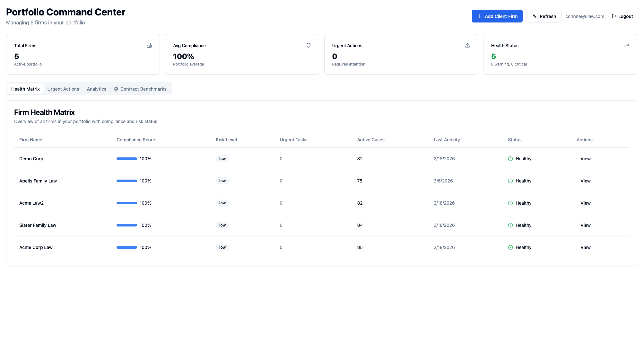Click the low risk badge for Acme Corp Law
The width and height of the screenshot is (644, 337).
click(x=222, y=247)
